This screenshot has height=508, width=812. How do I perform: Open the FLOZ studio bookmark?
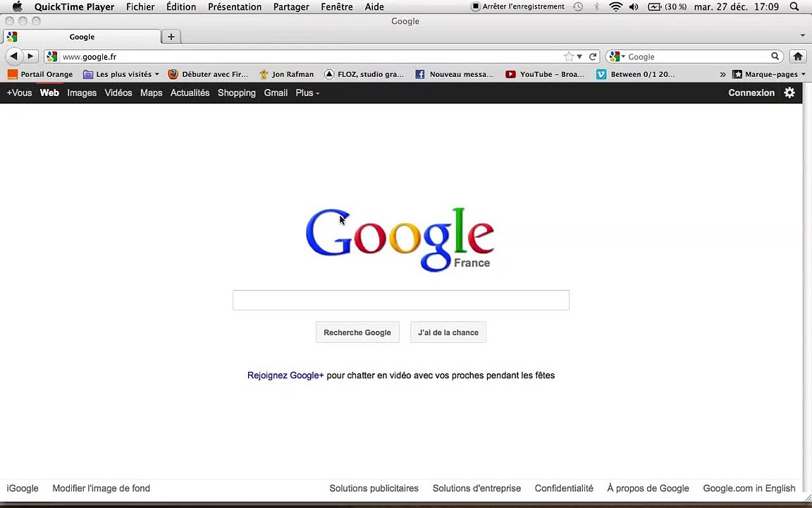coord(364,74)
